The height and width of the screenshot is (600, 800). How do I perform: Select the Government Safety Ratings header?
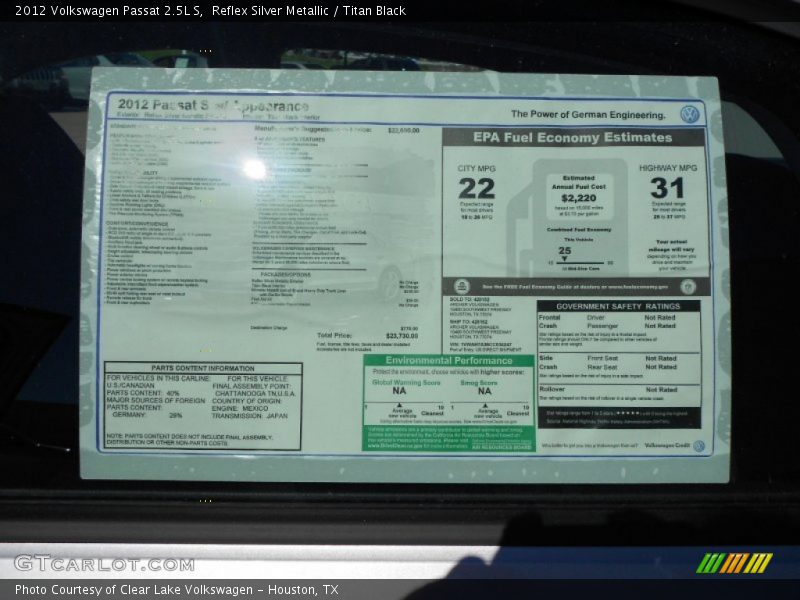point(618,306)
